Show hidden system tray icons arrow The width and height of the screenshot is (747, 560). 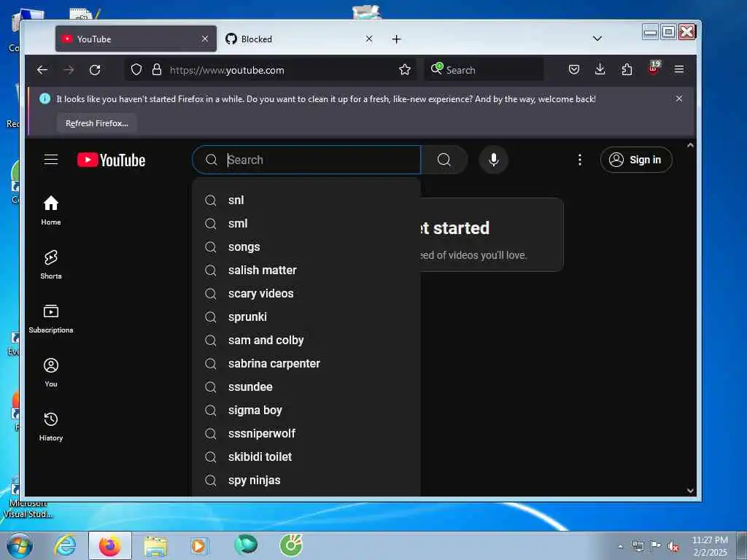(x=620, y=546)
